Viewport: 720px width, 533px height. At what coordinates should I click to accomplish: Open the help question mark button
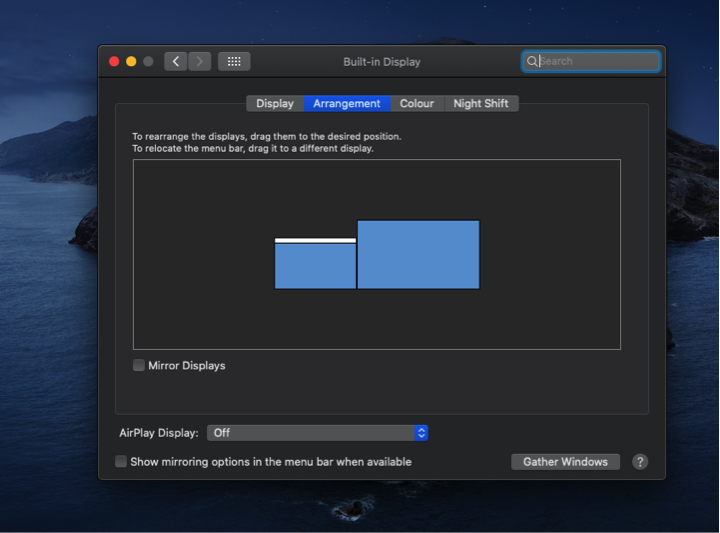click(x=640, y=462)
